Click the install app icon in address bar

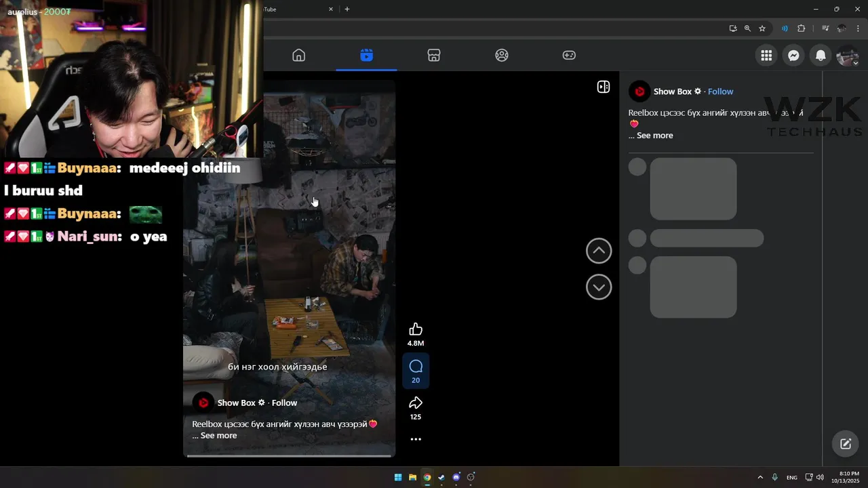[x=733, y=28]
